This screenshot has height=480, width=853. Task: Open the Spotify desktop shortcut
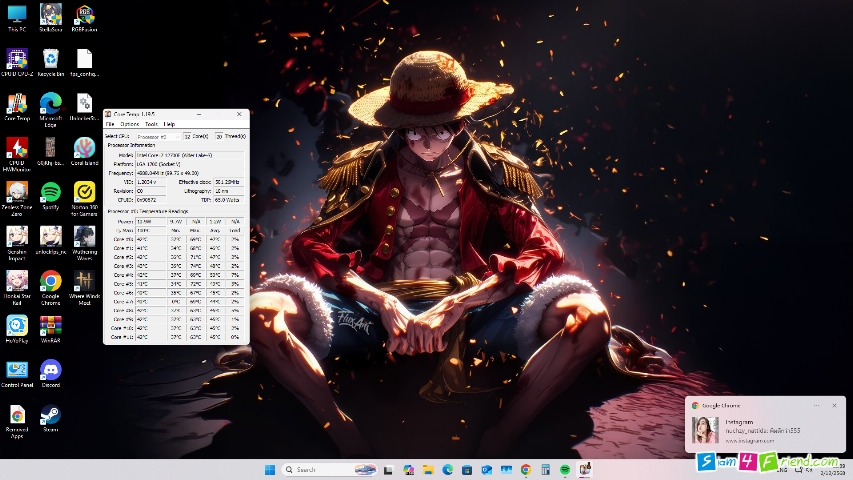pyautogui.click(x=51, y=196)
